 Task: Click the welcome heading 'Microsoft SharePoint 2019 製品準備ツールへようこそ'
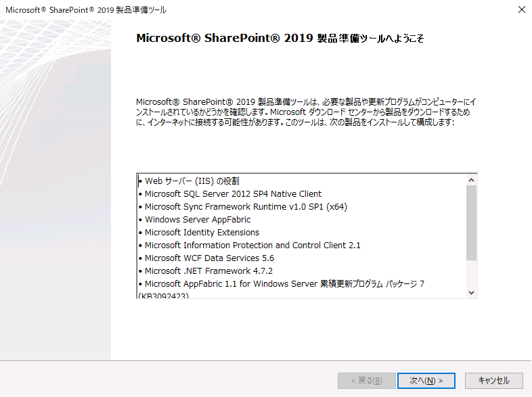[x=280, y=38]
